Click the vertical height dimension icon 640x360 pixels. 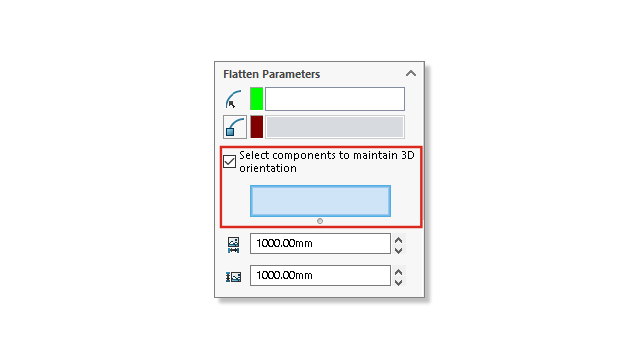[233, 277]
